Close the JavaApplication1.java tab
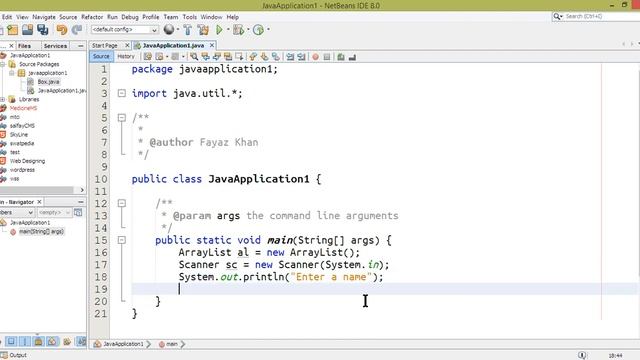 point(212,45)
